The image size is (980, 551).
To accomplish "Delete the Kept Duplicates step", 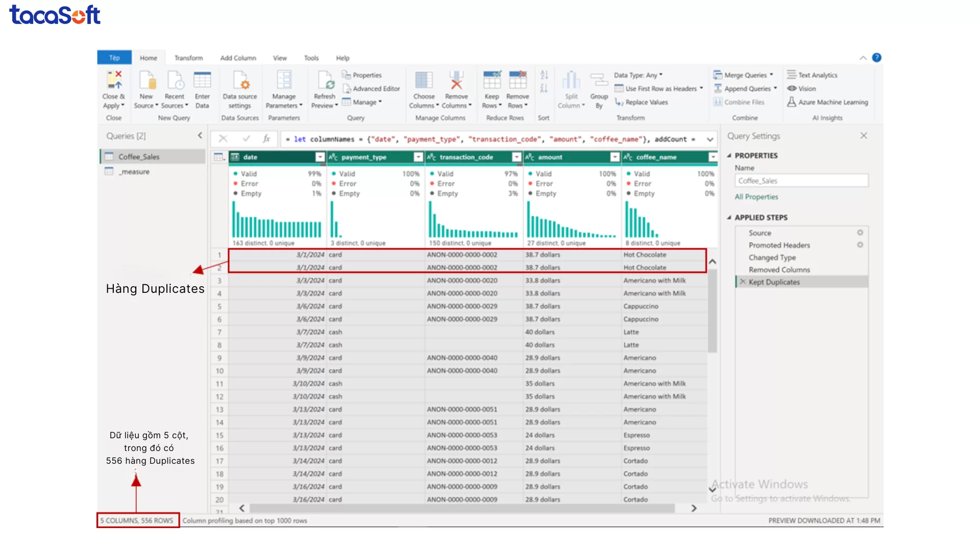I will 743,282.
